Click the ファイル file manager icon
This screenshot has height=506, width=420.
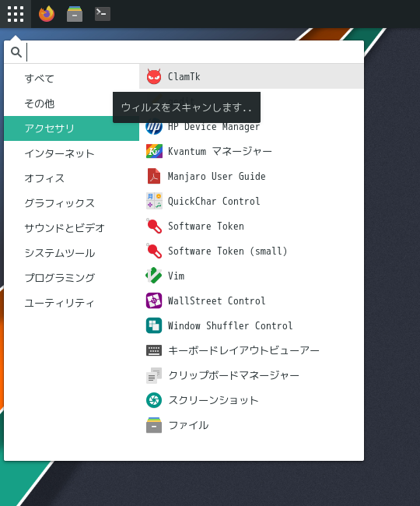154,425
